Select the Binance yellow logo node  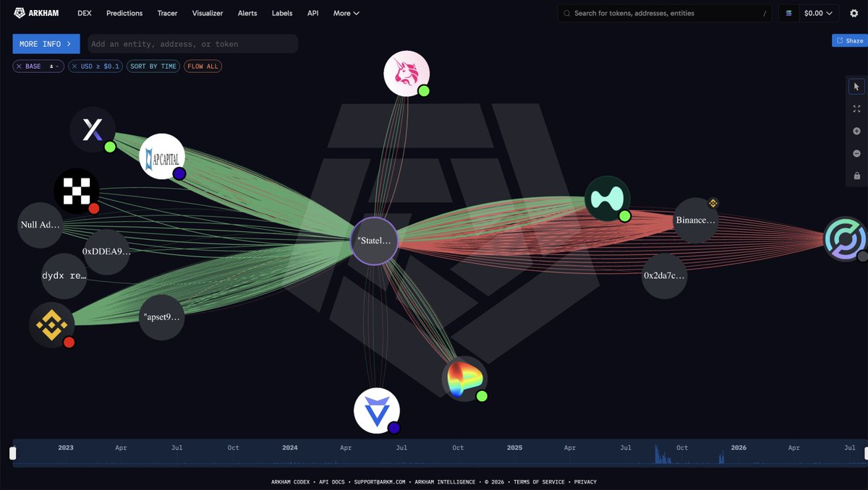pyautogui.click(x=52, y=325)
